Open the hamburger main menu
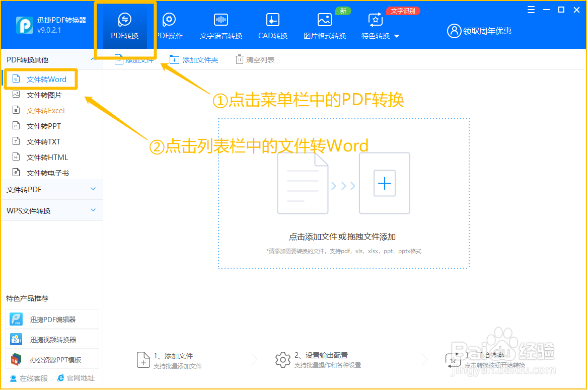The image size is (588, 390). [x=531, y=10]
